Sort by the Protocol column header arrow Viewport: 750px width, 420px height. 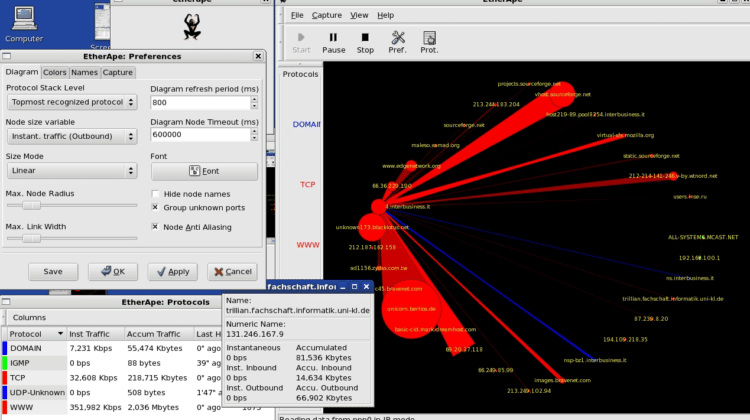(x=60, y=333)
